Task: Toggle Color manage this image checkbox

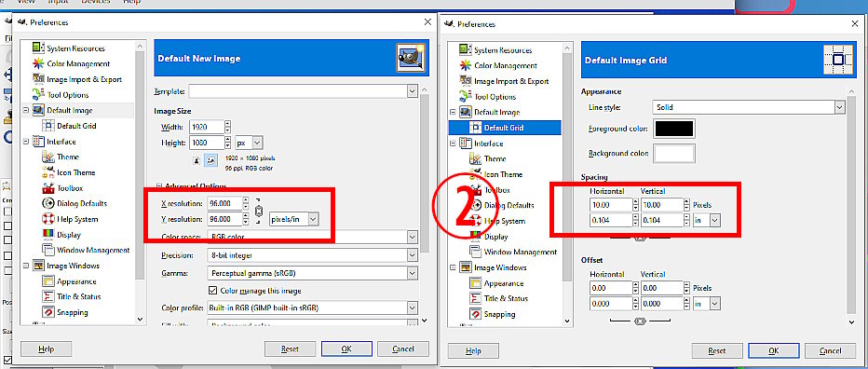Action: point(212,291)
